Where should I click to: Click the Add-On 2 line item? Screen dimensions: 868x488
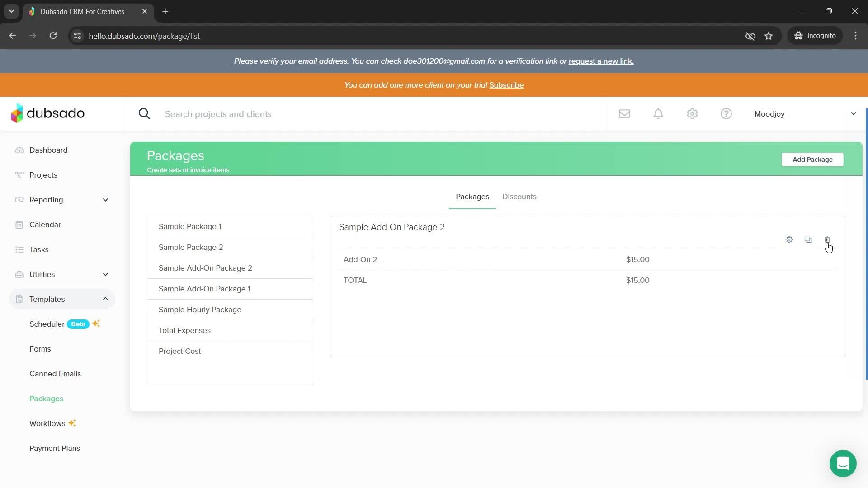(587, 259)
